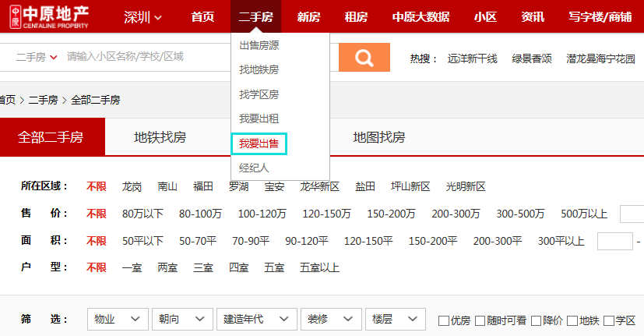644x336 pixels.
Task: Toggle the 地铁 checkbox
Action: coord(572,320)
